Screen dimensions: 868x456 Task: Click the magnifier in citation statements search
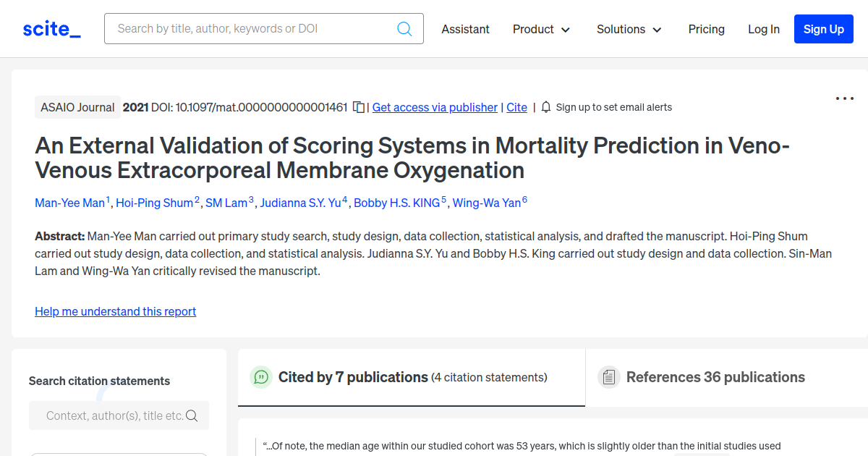pyautogui.click(x=192, y=415)
